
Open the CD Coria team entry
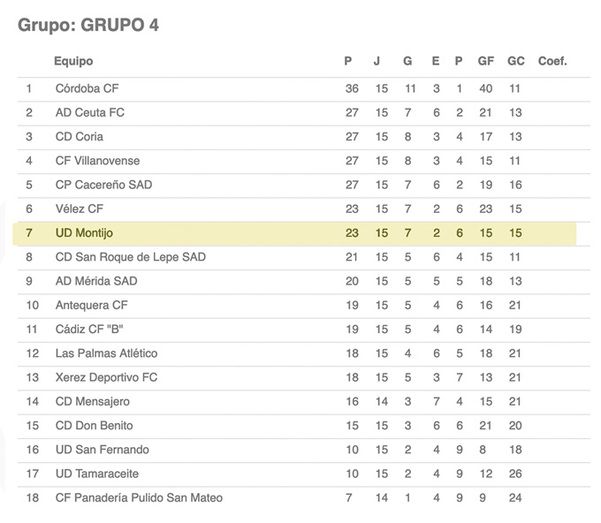pos(79,137)
